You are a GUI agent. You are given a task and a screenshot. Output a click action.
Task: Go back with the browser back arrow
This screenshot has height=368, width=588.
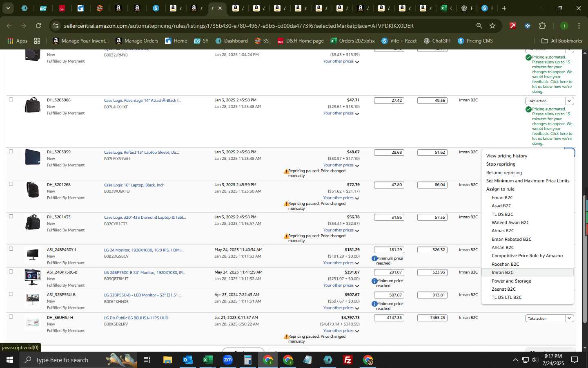point(9,26)
